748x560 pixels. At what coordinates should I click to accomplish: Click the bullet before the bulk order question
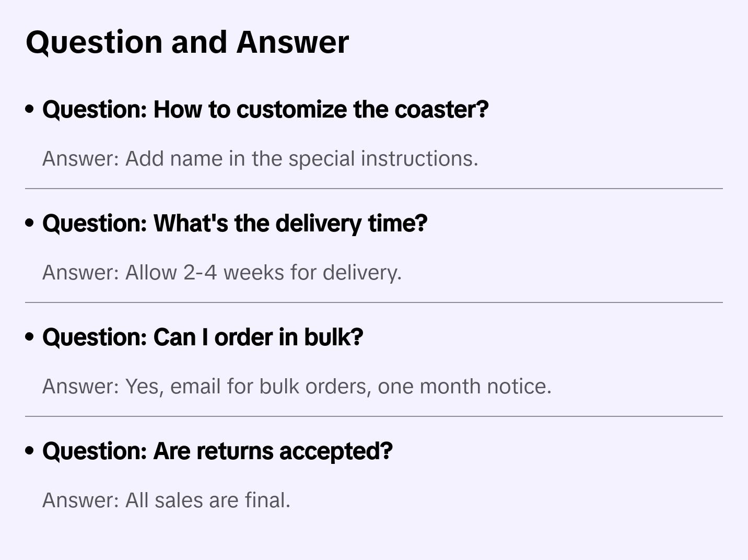[30, 337]
